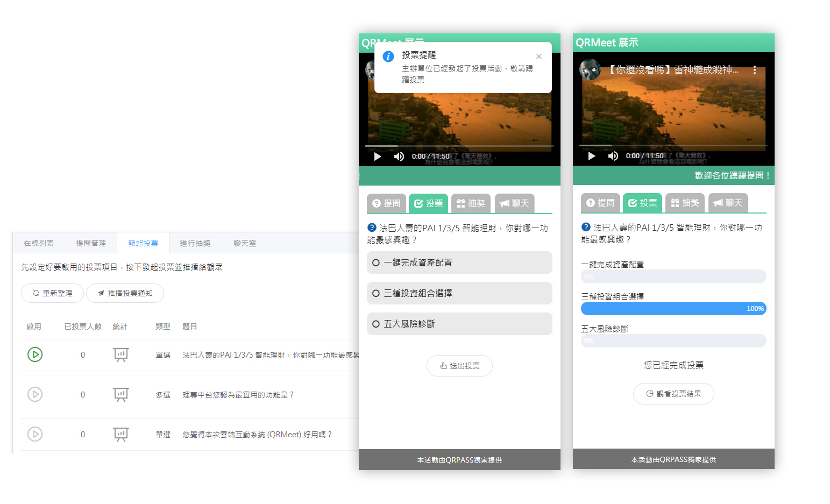Open the 進行抽獎 tab

[195, 243]
